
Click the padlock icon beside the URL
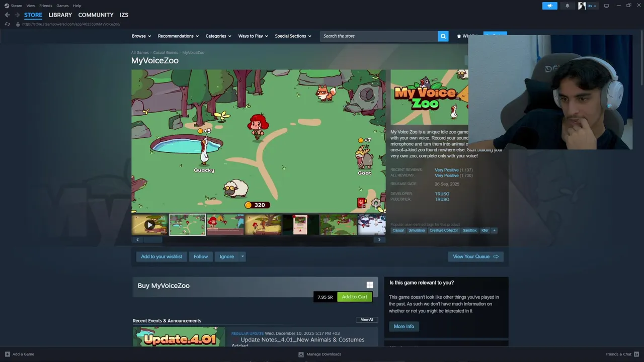tap(18, 24)
